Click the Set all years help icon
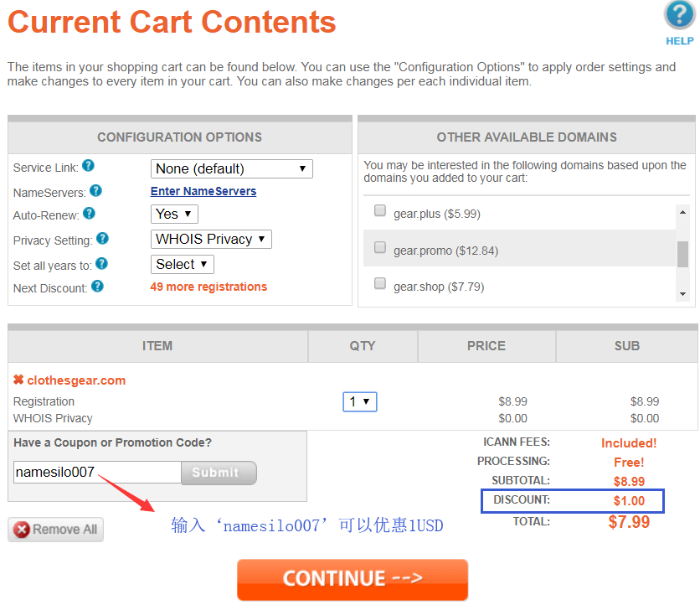700x605 pixels. (x=101, y=264)
